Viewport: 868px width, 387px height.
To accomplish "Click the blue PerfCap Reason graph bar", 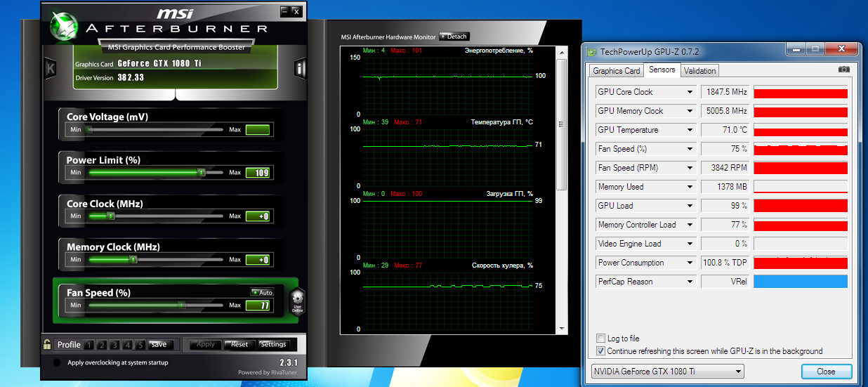I will 801,282.
